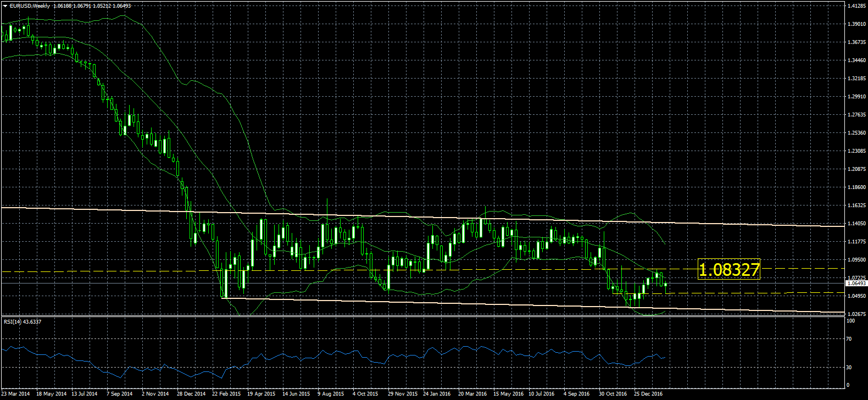Click the RSI(14) 43.6337 indicator label

click(23, 321)
